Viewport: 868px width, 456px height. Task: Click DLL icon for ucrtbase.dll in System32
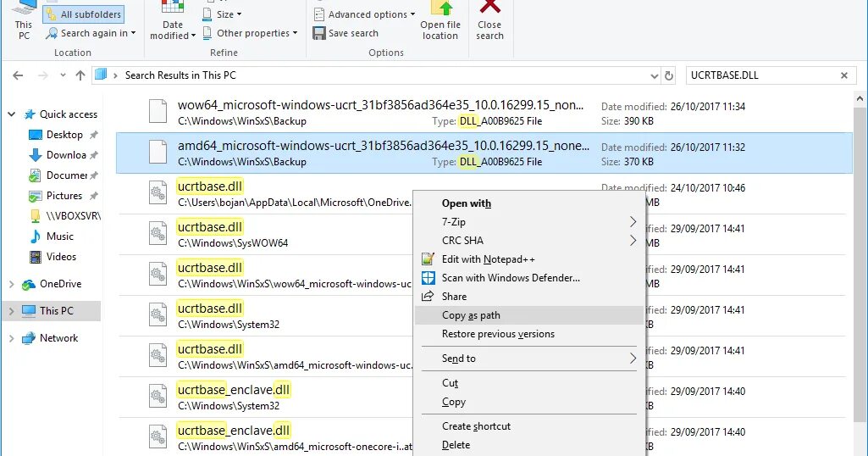158,315
